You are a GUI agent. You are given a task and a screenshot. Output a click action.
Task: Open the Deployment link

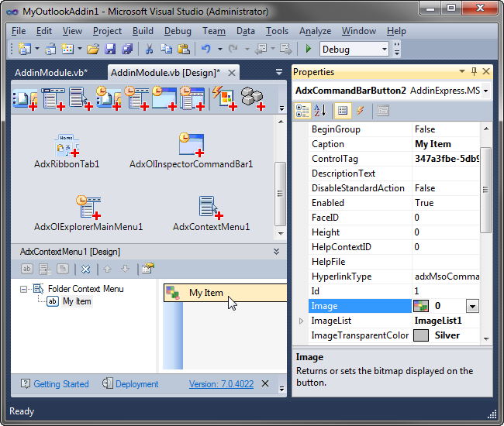coord(137,384)
